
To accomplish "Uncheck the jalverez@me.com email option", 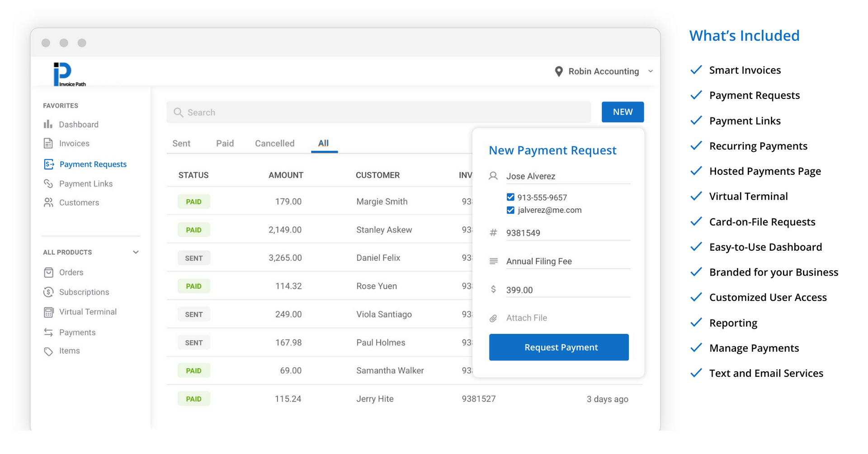I will pos(510,210).
